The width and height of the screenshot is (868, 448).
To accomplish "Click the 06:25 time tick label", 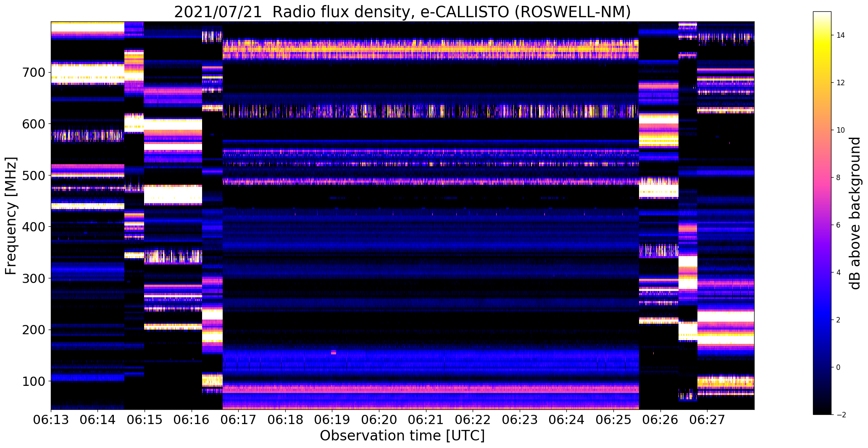I will pyautogui.click(x=613, y=419).
